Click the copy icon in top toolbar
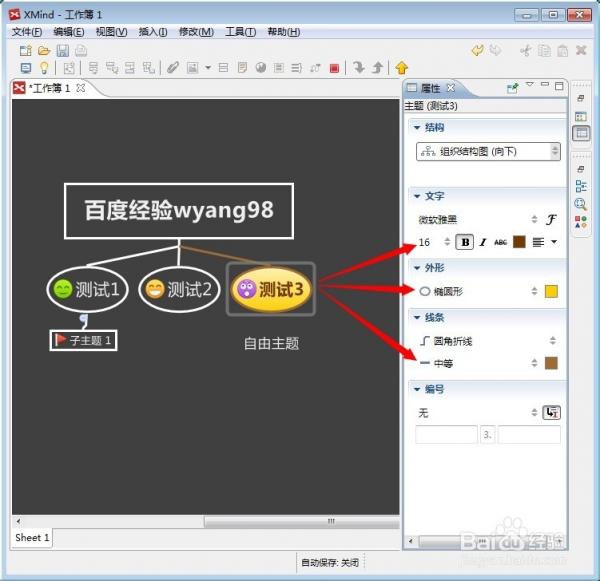The image size is (600, 581). pyautogui.click(x=544, y=51)
